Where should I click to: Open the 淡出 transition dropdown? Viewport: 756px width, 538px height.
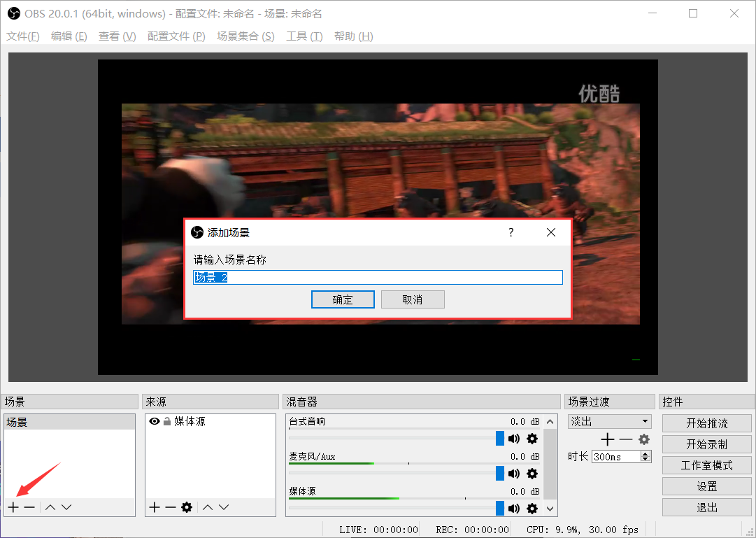(645, 422)
